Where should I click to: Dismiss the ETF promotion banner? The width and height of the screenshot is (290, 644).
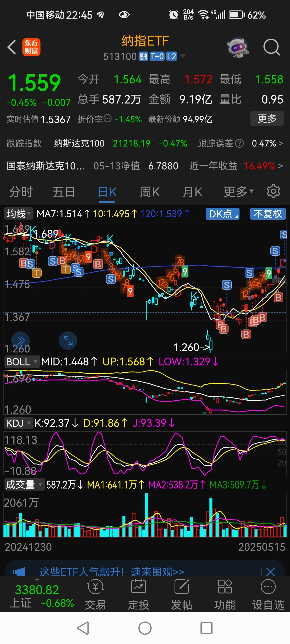270,572
